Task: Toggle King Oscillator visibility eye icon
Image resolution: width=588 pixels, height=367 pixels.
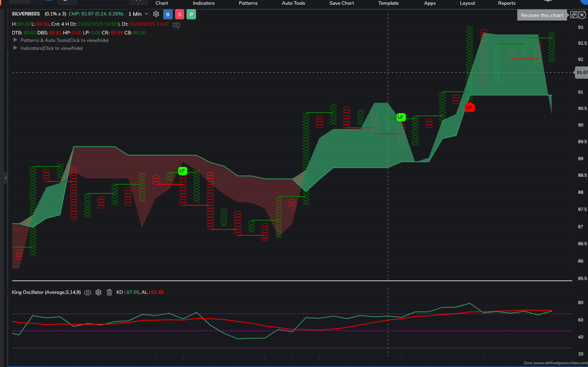Action: tap(88, 293)
